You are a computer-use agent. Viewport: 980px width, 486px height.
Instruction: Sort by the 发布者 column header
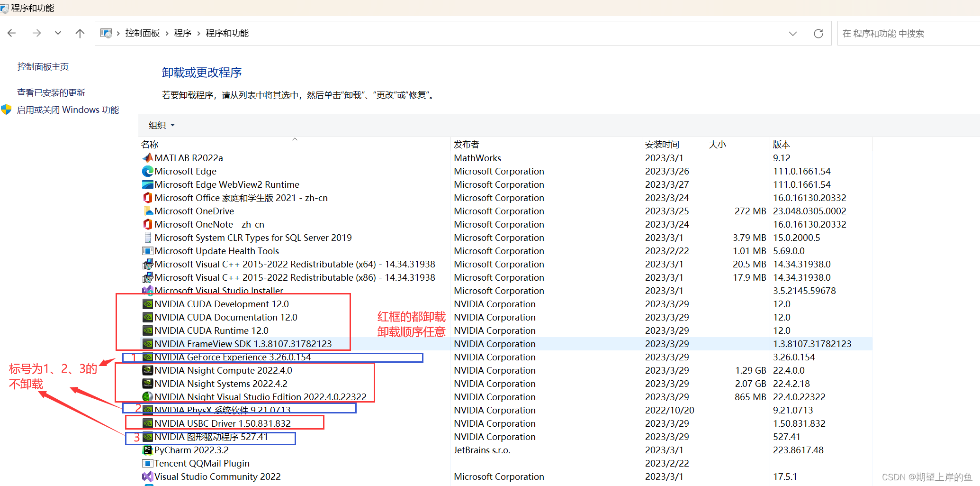click(x=546, y=144)
